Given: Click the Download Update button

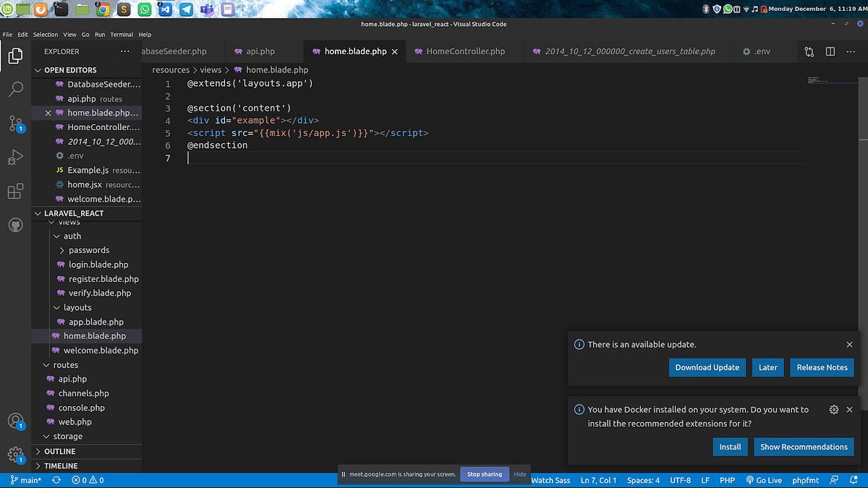Looking at the screenshot, I should (707, 367).
